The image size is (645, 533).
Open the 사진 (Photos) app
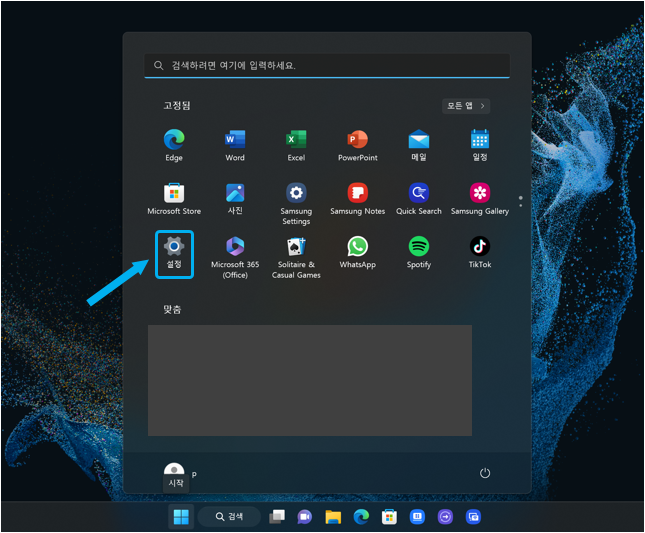(x=235, y=199)
